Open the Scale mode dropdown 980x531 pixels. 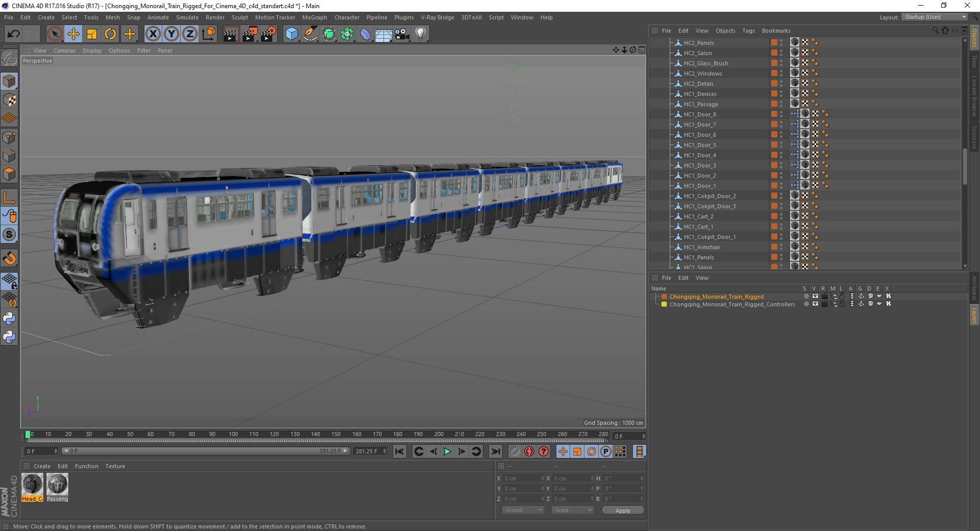(x=573, y=510)
